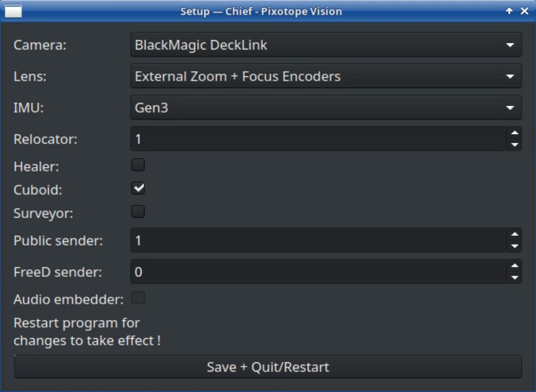Focus the Public sender input field
The height and width of the screenshot is (392, 536).
tap(318, 241)
